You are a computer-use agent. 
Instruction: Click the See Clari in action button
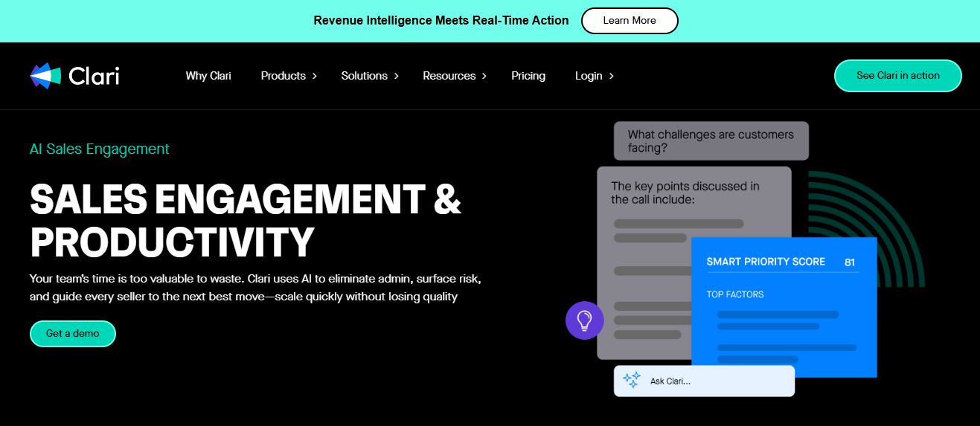[x=898, y=76]
